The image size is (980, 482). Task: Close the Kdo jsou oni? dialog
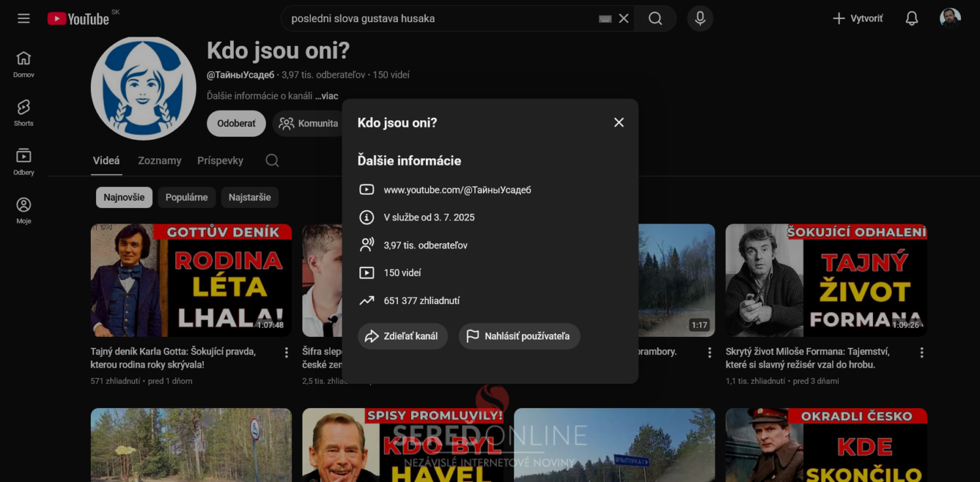coord(619,122)
